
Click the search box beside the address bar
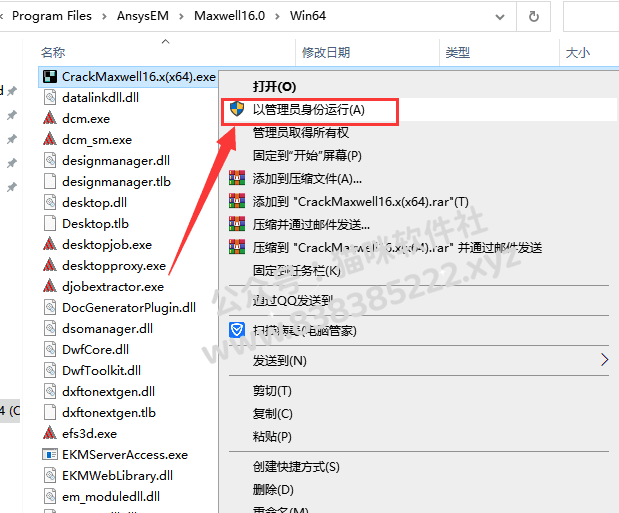pos(591,16)
